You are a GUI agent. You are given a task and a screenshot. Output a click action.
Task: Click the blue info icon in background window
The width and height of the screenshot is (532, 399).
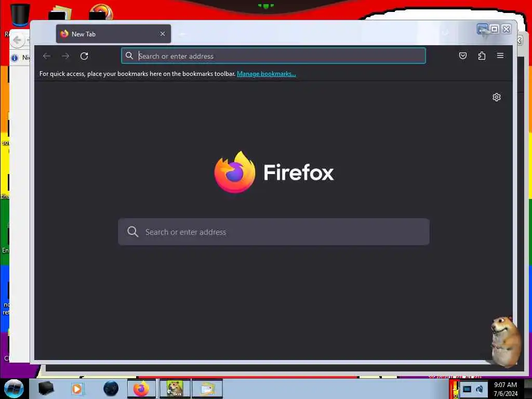click(x=15, y=58)
